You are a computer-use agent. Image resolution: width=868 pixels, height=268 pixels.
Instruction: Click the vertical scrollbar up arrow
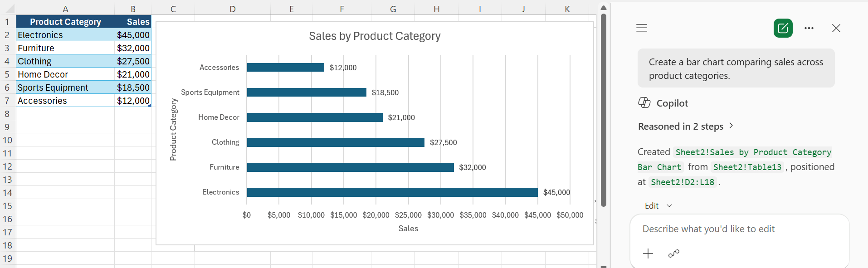[x=603, y=8]
